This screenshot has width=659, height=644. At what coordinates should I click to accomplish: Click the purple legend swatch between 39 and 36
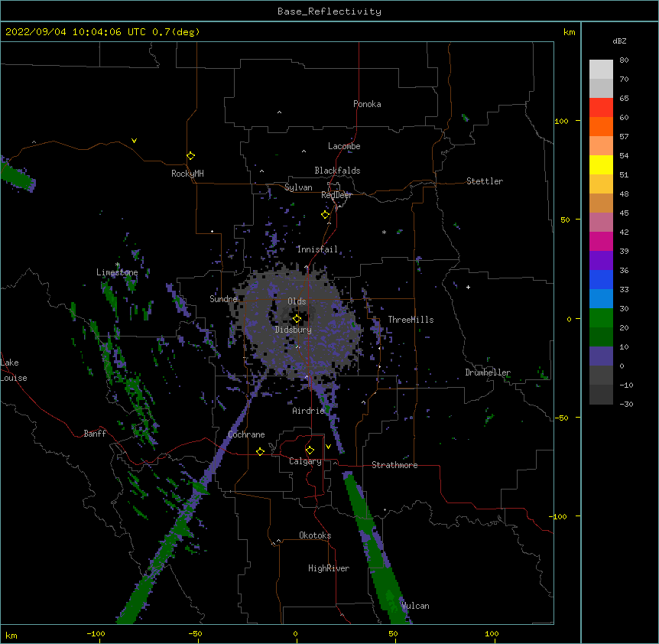coord(601,261)
